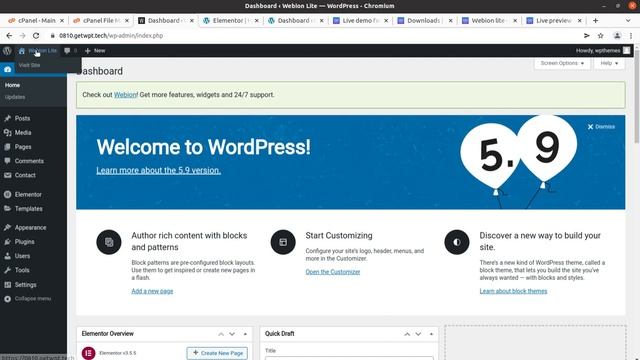Close the Webion lite browser tab
Image resolution: width=640 pixels, height=360 pixels.
click(515, 20)
